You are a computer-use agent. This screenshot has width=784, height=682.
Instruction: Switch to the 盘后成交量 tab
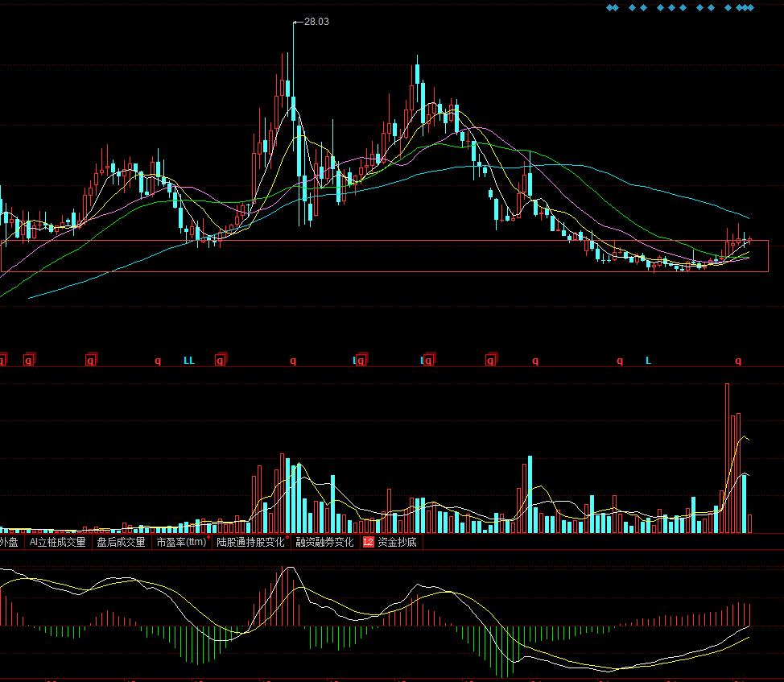[x=122, y=543]
